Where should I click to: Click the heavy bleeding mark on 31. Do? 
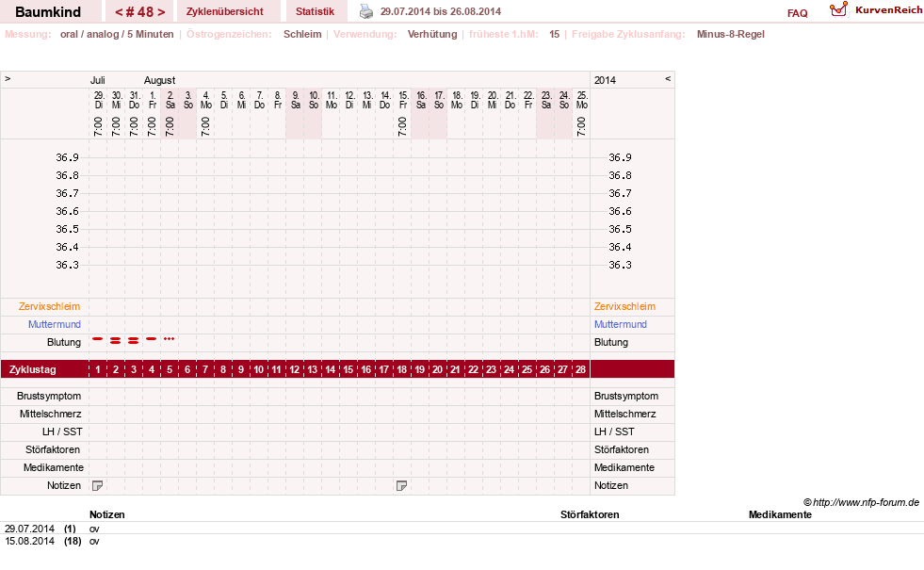coord(133,341)
